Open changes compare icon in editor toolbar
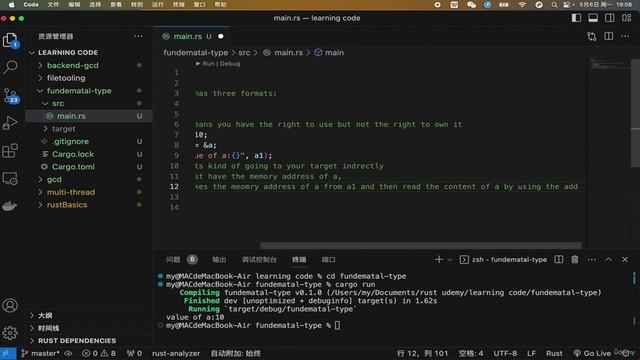Image resolution: width=640 pixels, height=360 pixels. (592, 36)
